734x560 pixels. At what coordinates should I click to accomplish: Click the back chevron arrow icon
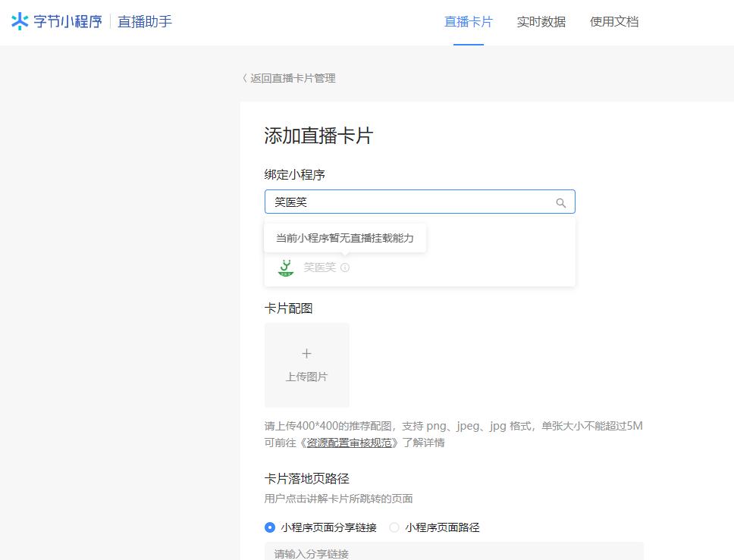(x=245, y=78)
